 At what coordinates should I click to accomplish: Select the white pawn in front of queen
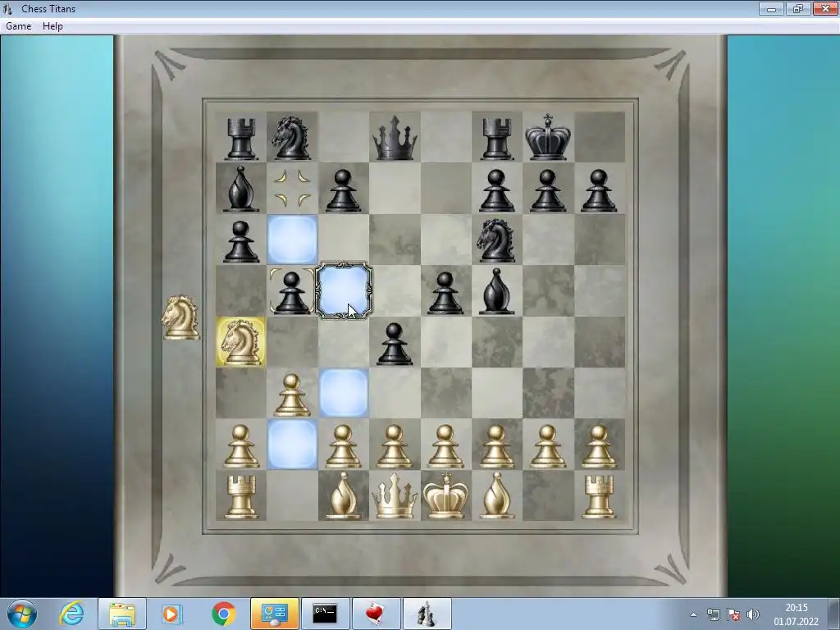click(x=395, y=446)
